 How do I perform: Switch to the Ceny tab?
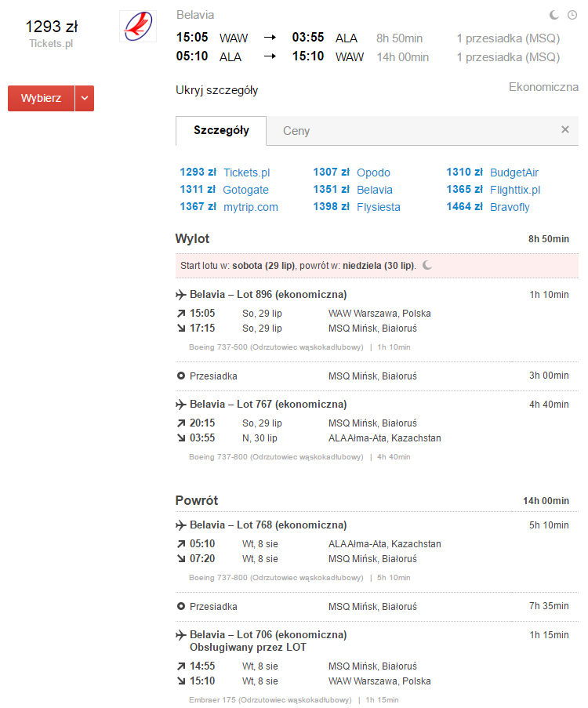(296, 131)
